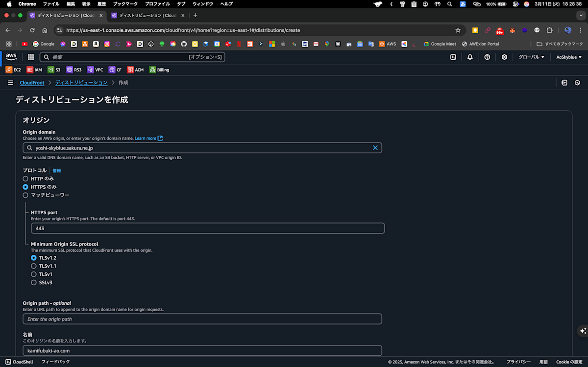Open the AWS services grid menu
The width and height of the screenshot is (588, 367).
31,57
